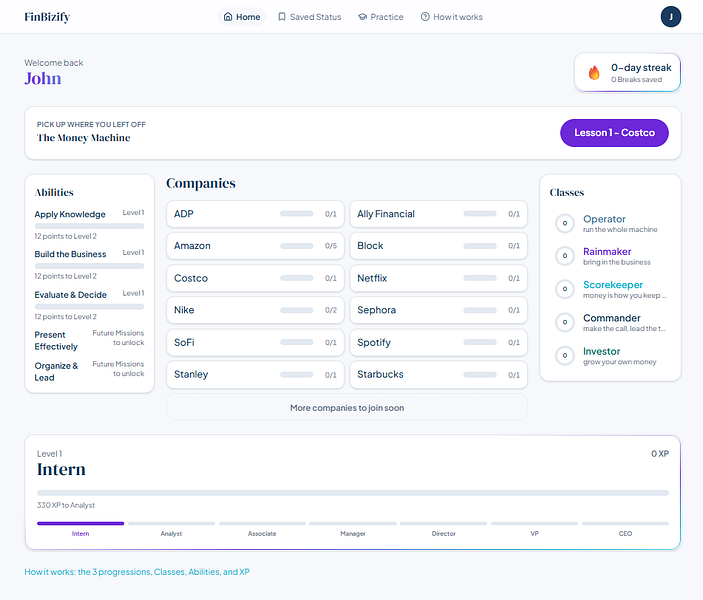Select the Nike company card
Viewport: 703px width, 600px height.
[255, 310]
